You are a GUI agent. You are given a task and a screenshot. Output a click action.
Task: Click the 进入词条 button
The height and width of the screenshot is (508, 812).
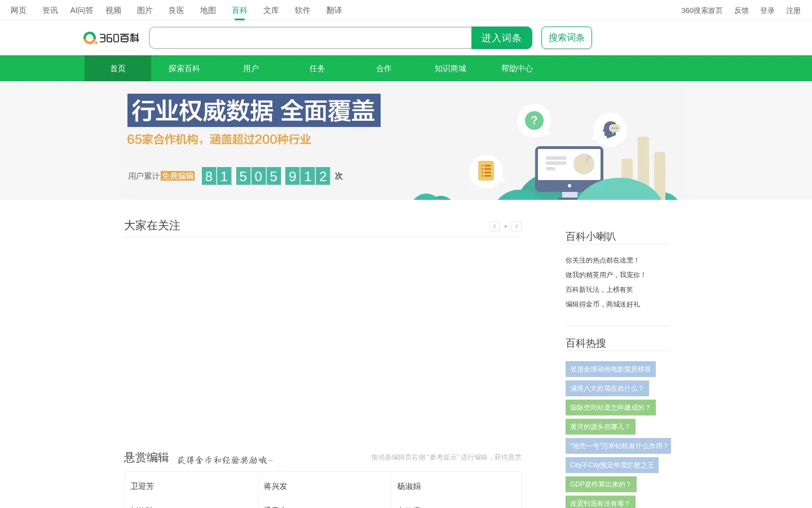[x=502, y=38]
